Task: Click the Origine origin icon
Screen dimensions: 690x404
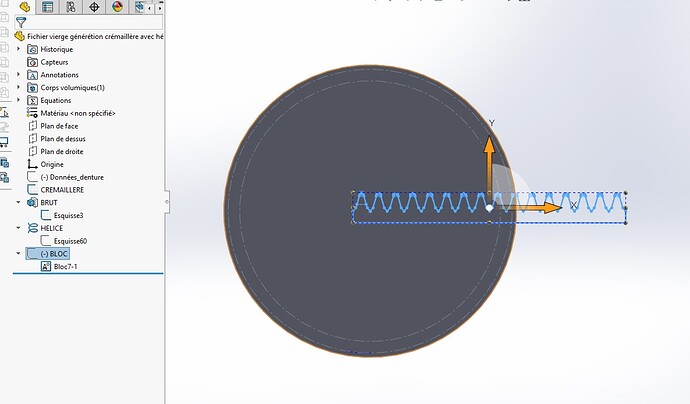Action: click(x=33, y=164)
